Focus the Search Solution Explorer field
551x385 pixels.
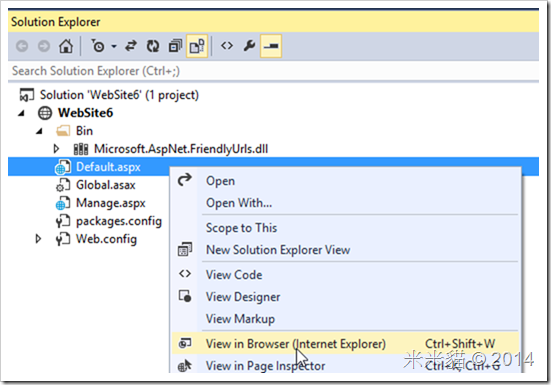[273, 71]
